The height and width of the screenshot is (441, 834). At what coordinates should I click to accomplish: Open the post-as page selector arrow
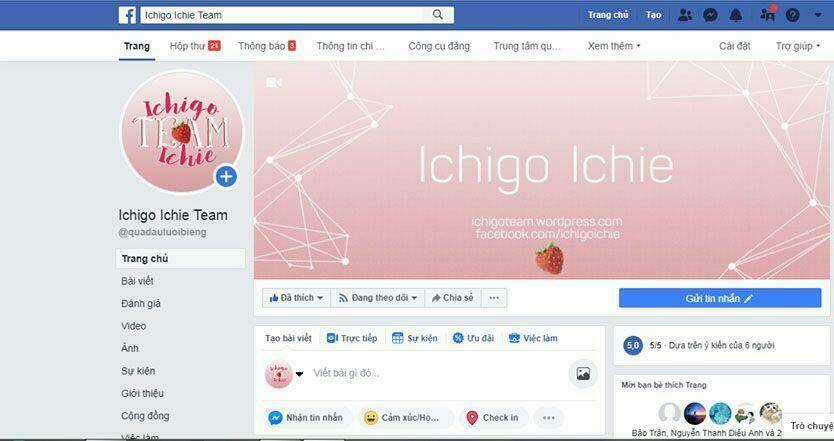click(299, 374)
